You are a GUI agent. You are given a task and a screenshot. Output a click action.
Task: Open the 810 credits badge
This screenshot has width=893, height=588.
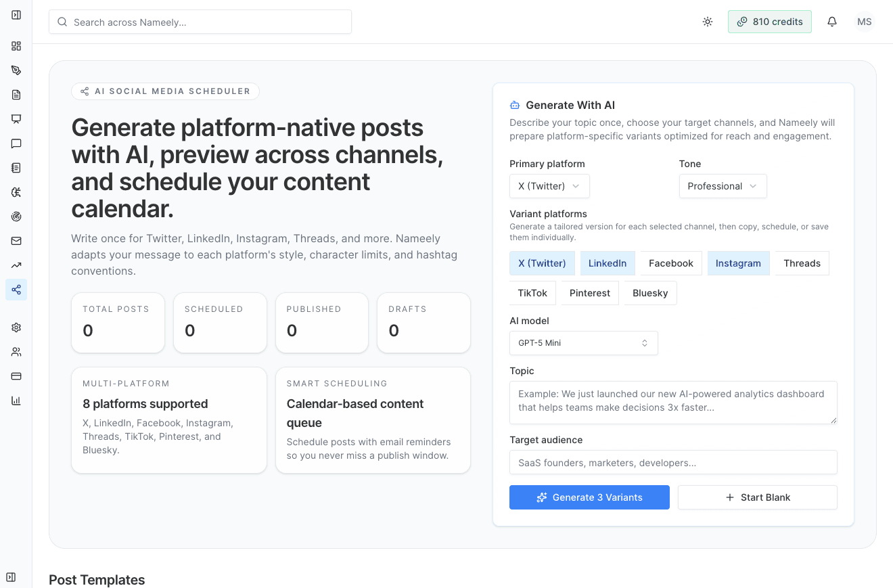click(x=769, y=22)
